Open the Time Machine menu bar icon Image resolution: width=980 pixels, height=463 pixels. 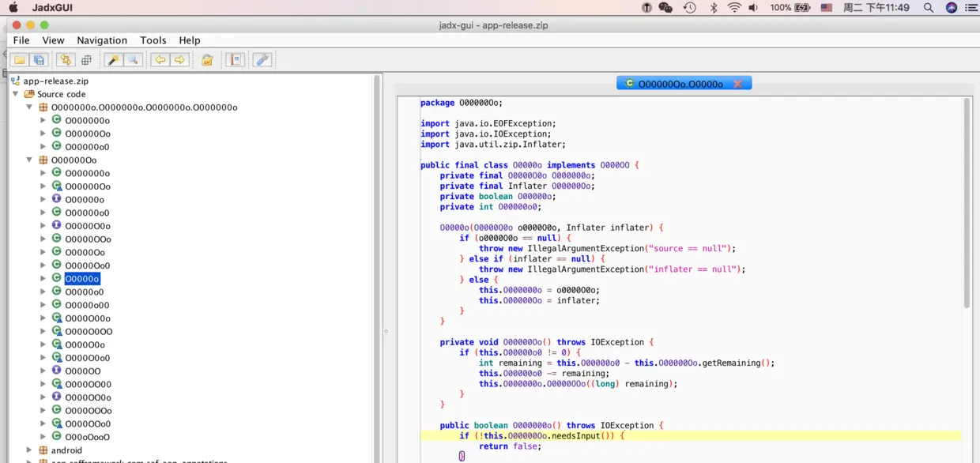tap(689, 7)
